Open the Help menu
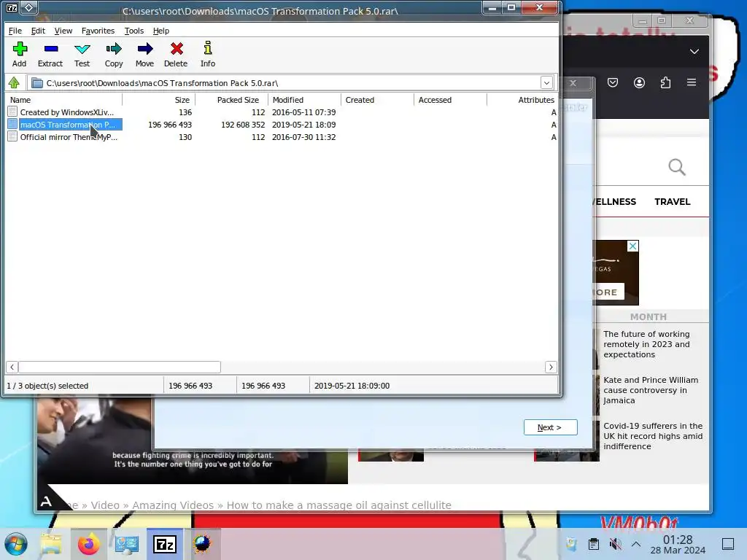The image size is (747, 560). pos(161,31)
